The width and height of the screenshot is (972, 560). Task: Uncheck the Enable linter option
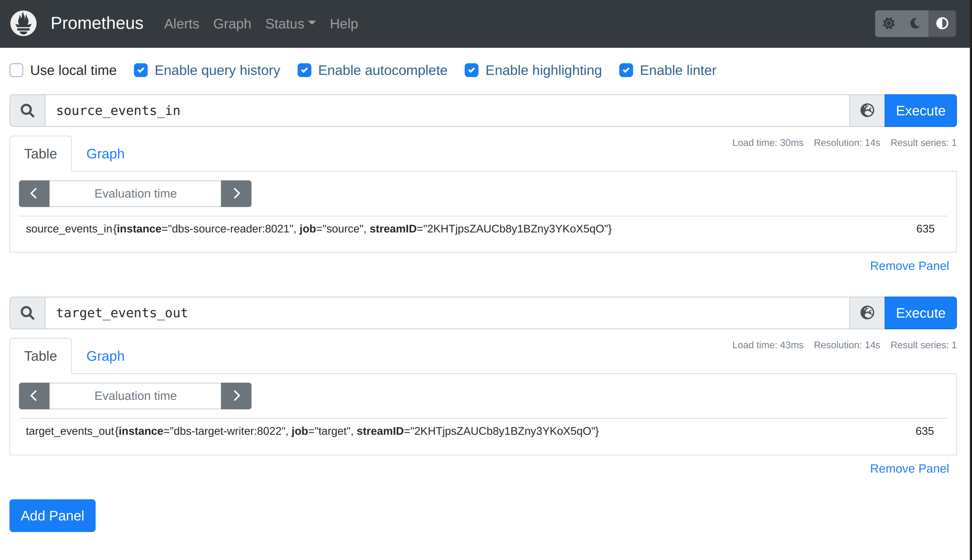click(626, 70)
